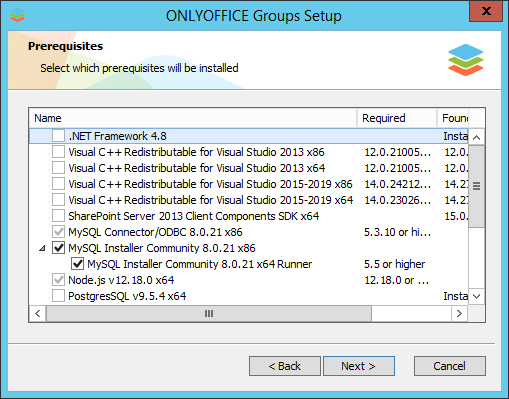Click the horizontal scrollbar thumb
The height and width of the screenshot is (399, 509).
(209, 314)
